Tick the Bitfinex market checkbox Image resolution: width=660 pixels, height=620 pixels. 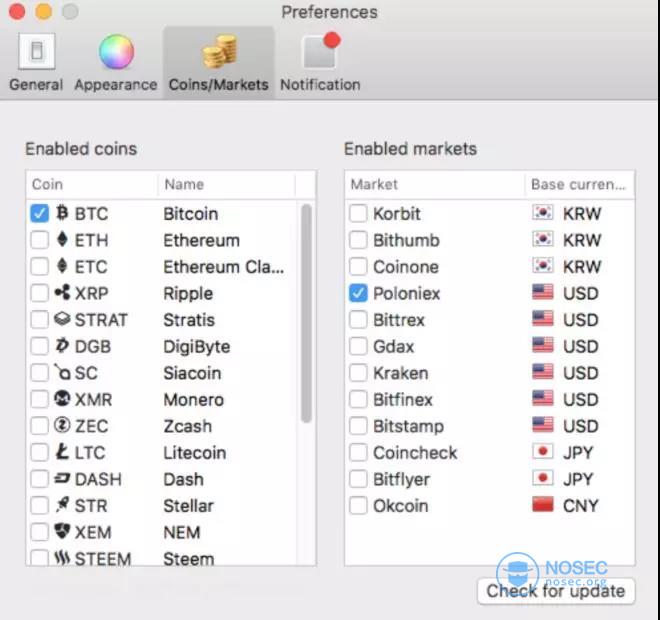pos(358,399)
